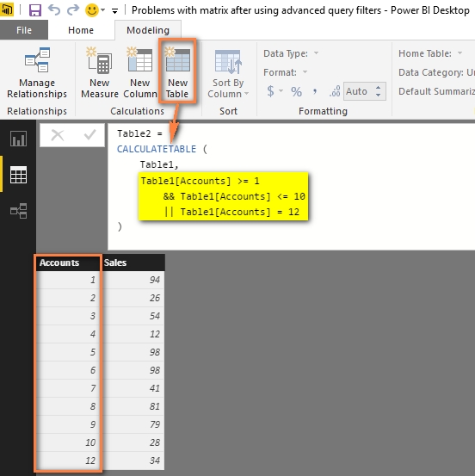The image size is (475, 476).
Task: Open the smiley feedback dropdown arrow
Action: (x=103, y=10)
